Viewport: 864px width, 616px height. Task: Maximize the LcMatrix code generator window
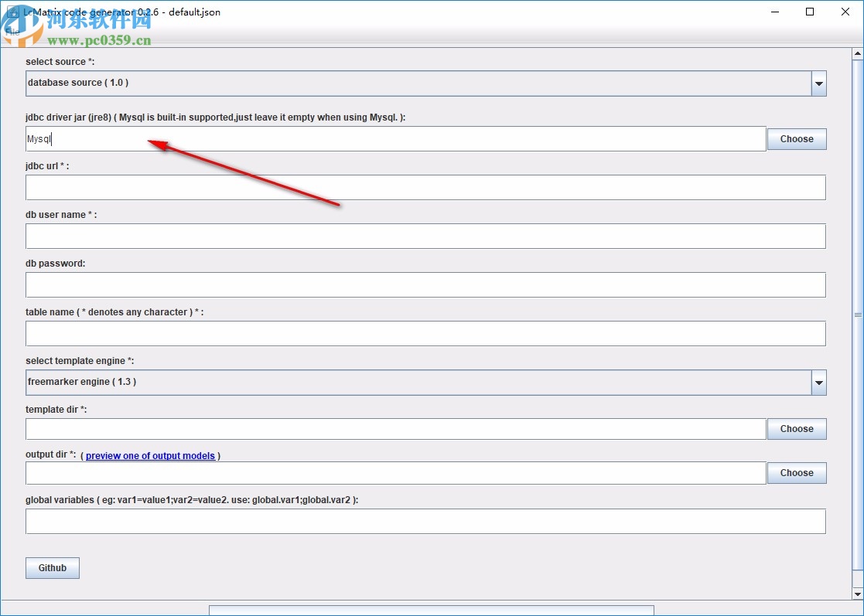pos(810,12)
